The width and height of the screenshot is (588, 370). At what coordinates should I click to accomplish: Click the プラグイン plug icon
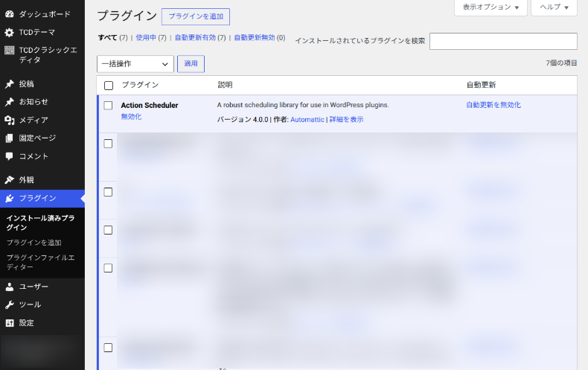tap(10, 198)
